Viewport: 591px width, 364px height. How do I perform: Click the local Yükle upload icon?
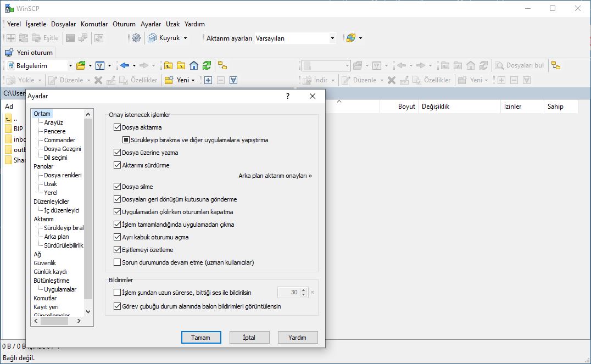pos(11,80)
